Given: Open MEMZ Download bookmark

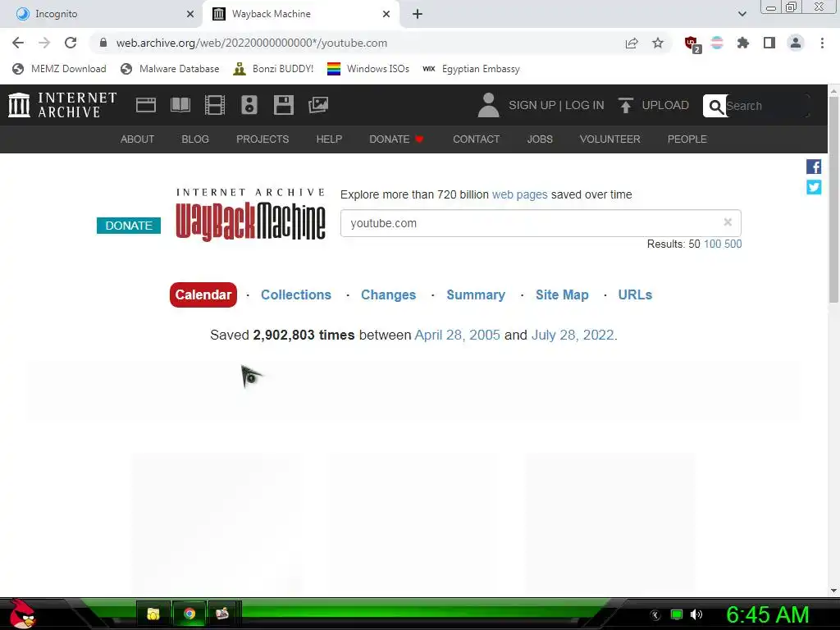Looking at the screenshot, I should pyautogui.click(x=59, y=69).
